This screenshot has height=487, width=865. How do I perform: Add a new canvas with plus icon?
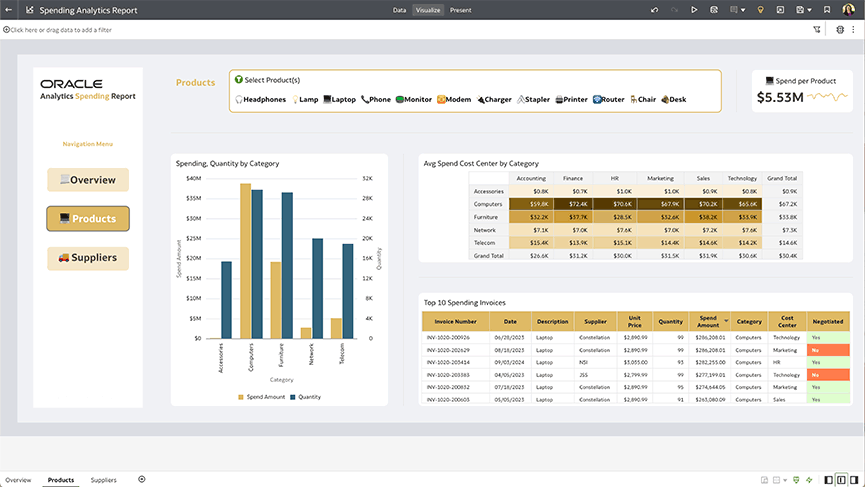pos(142,480)
